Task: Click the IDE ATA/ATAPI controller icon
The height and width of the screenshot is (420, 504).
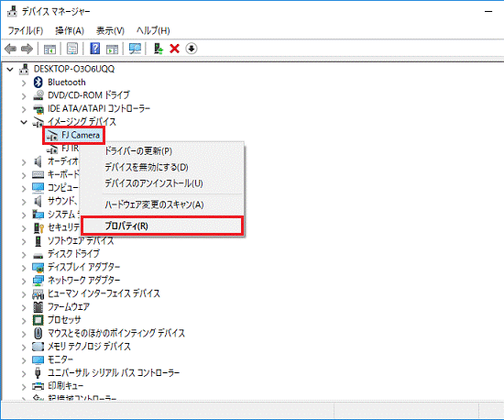Action: click(x=38, y=109)
